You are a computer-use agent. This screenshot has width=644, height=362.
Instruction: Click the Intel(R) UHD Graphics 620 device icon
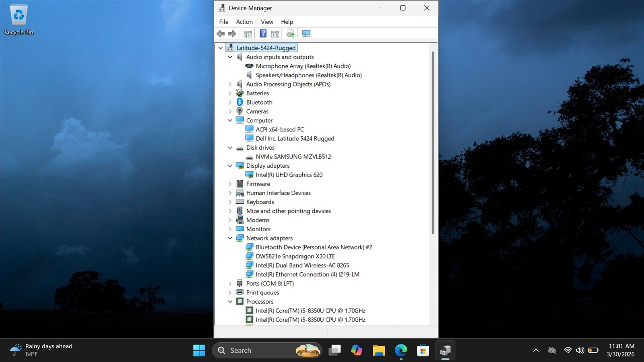point(250,175)
